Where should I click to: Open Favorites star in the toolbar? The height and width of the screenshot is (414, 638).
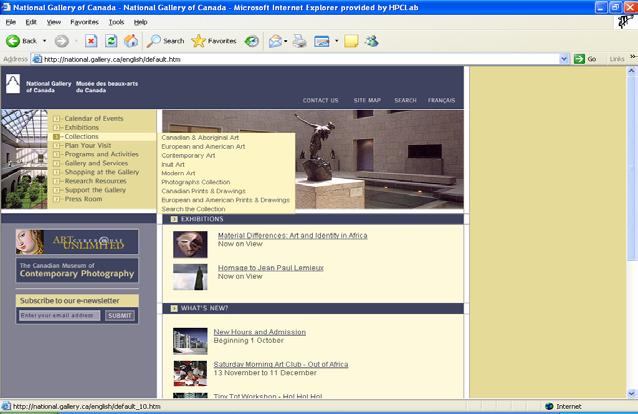coord(199,41)
